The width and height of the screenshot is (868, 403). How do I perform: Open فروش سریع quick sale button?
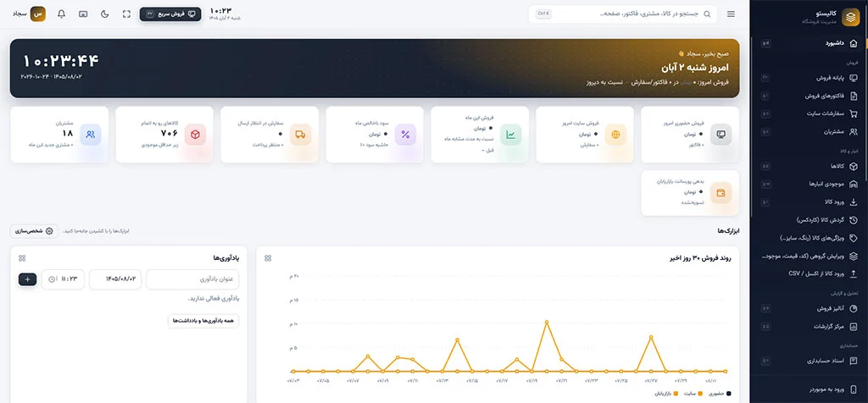click(170, 14)
